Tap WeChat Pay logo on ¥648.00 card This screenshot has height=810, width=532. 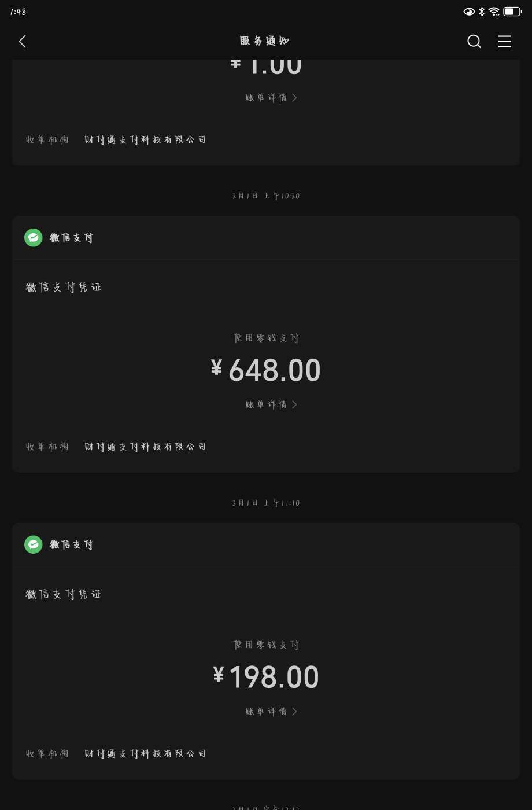pos(34,238)
